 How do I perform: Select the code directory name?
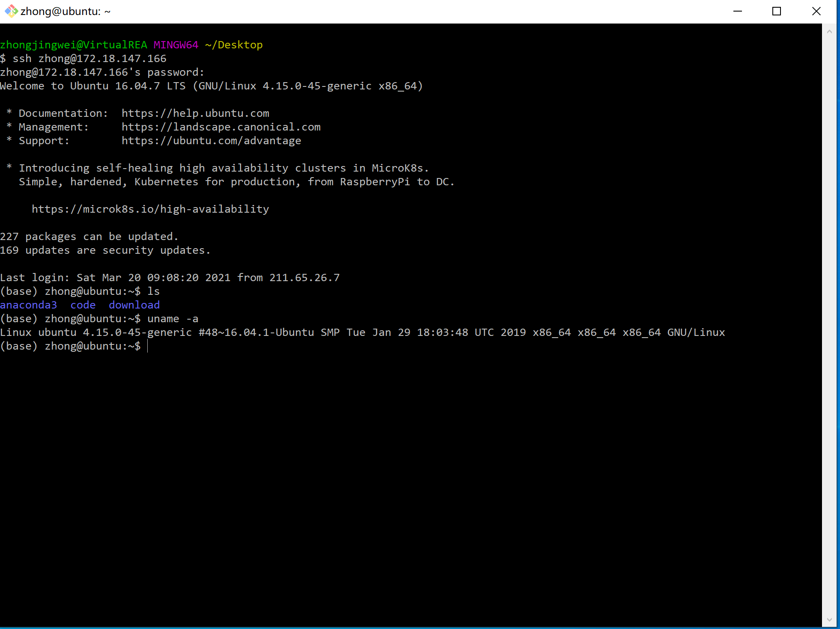point(83,305)
